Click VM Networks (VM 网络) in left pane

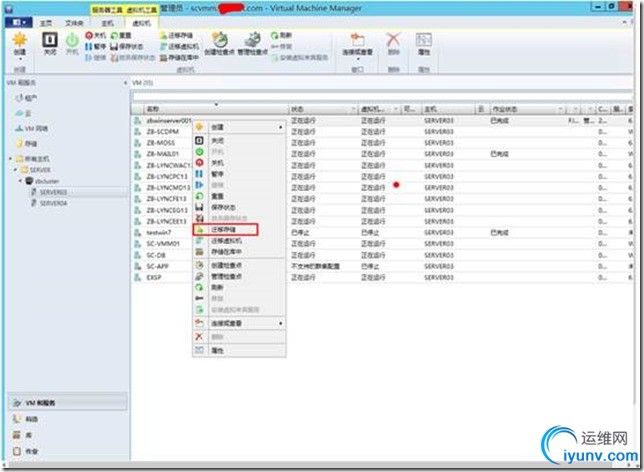point(31,128)
